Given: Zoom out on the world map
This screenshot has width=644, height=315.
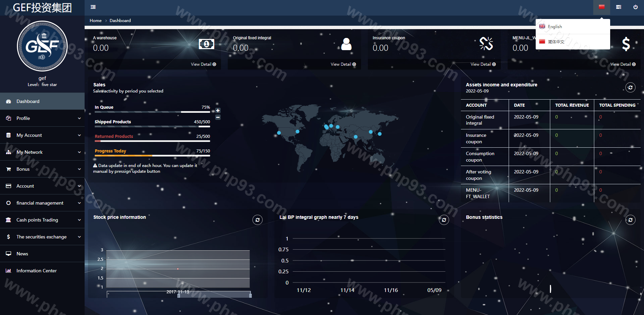Looking at the screenshot, I should coord(218,117).
